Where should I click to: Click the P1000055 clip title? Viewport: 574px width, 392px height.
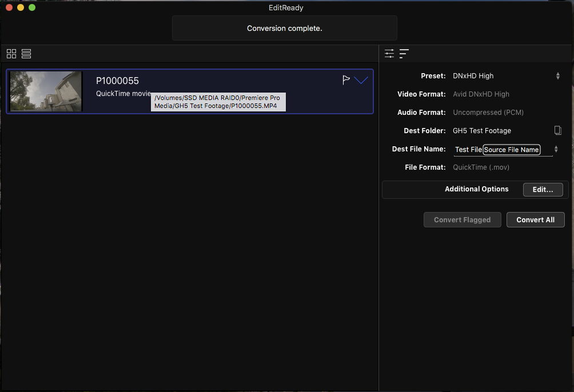(x=117, y=81)
